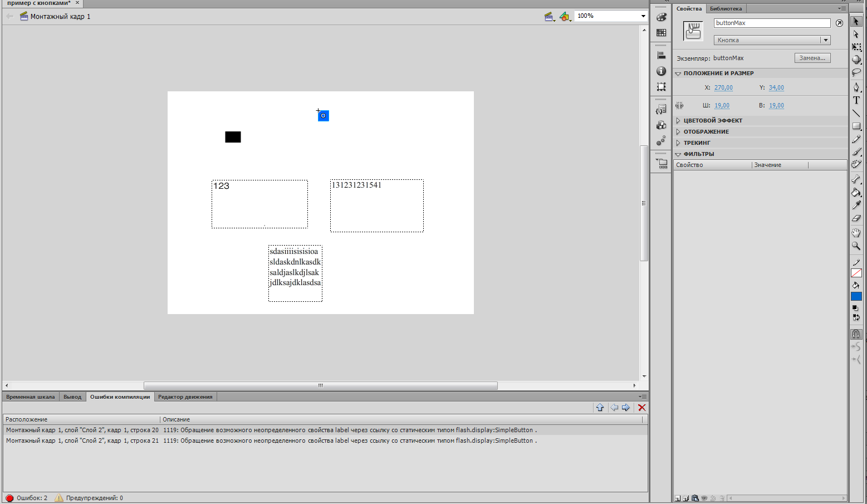Screen dimensions: 867x504
Task: Open the Motion Presets panel icon
Action: click(x=661, y=141)
